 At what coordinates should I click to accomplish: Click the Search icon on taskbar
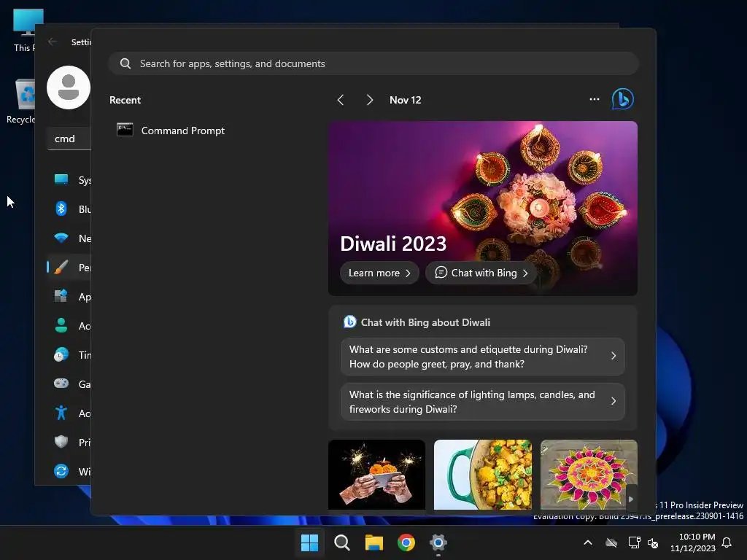pyautogui.click(x=341, y=542)
